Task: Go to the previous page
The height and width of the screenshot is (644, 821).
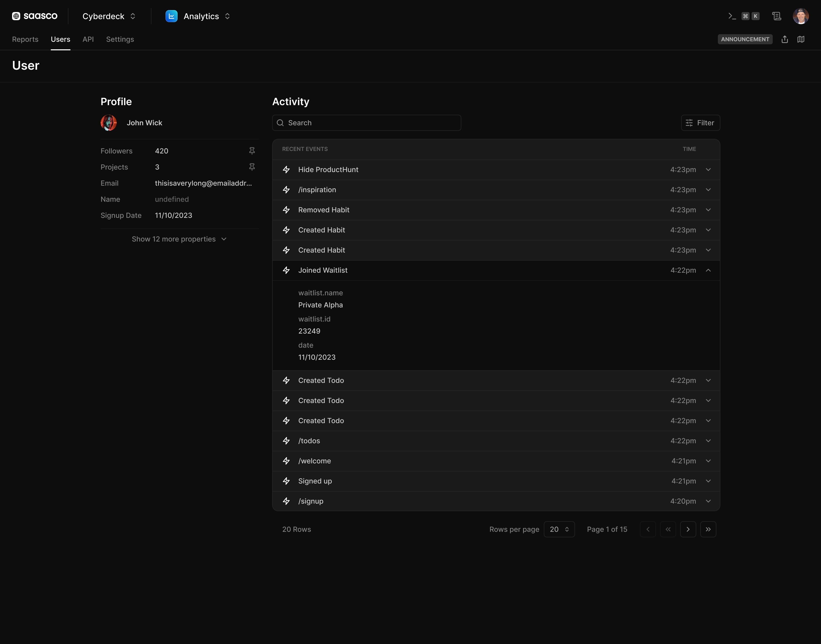Action: click(x=648, y=529)
